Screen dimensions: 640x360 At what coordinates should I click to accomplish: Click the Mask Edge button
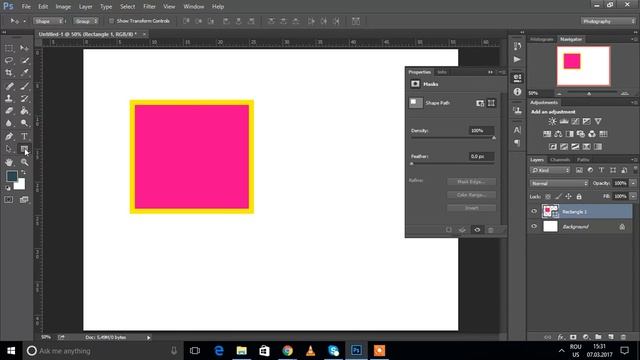[x=471, y=182]
